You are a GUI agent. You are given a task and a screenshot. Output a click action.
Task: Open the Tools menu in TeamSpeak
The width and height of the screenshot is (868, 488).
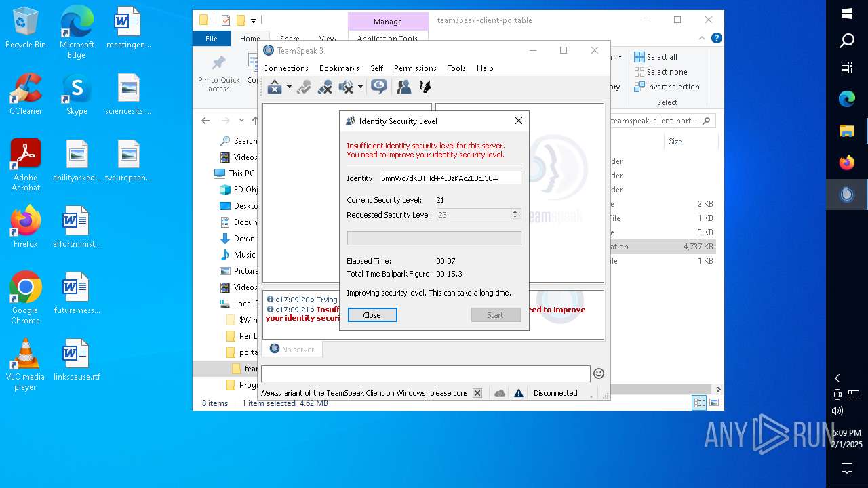(456, 68)
